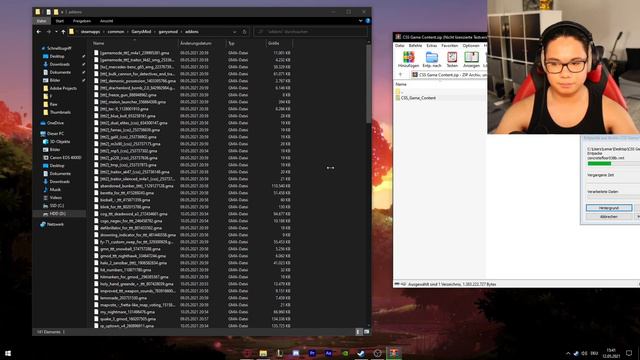This screenshot has height=360, width=640.
Task: Select Dieser PC in navigation pane
Action: point(55,133)
